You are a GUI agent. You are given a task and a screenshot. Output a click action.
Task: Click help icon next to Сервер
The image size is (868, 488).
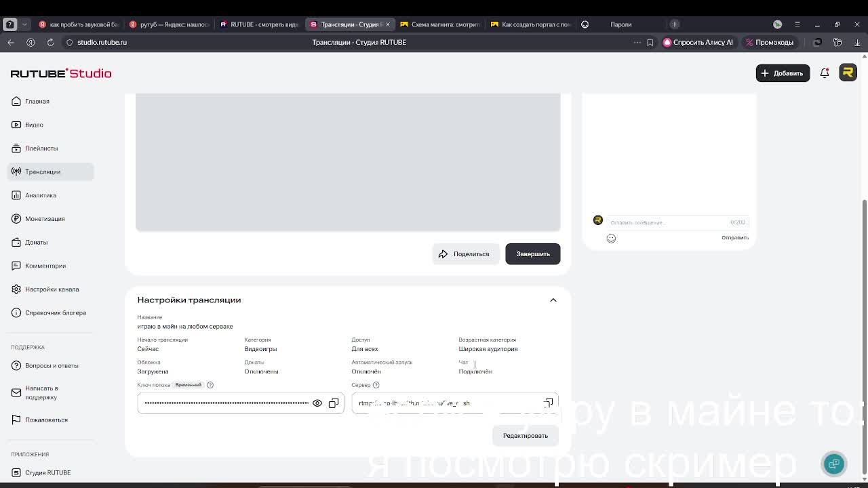tap(376, 385)
